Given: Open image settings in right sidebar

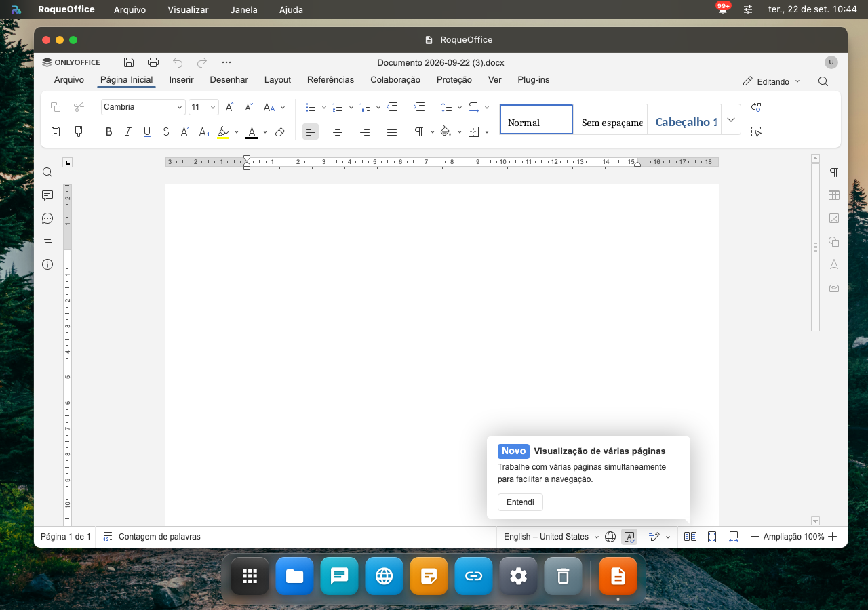Looking at the screenshot, I should pyautogui.click(x=834, y=218).
